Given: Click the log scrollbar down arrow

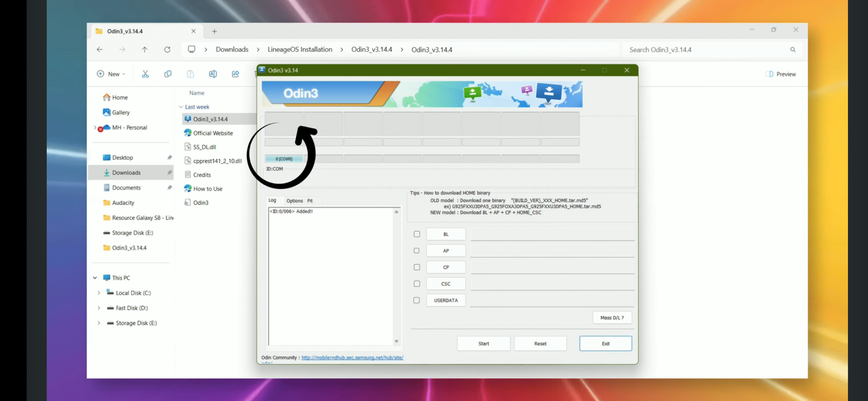Looking at the screenshot, I should click(x=396, y=341).
